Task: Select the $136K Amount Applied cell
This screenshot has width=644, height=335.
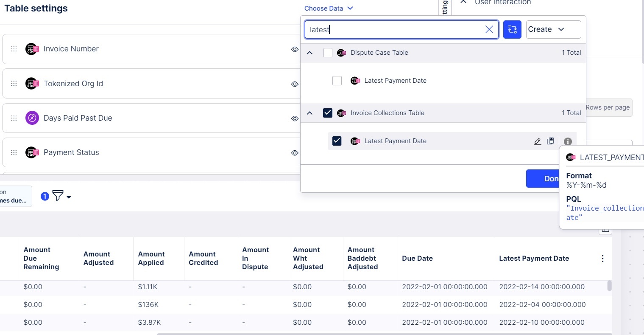Action: 148,305
